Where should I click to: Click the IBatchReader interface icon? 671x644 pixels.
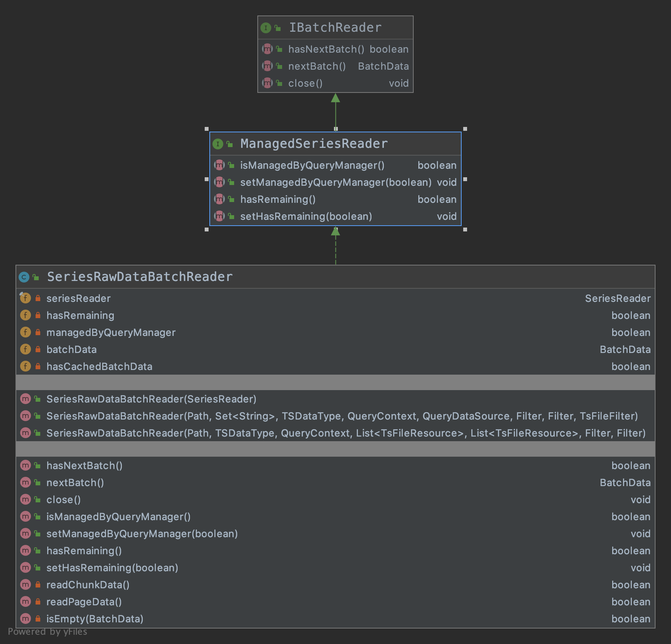[x=266, y=28]
